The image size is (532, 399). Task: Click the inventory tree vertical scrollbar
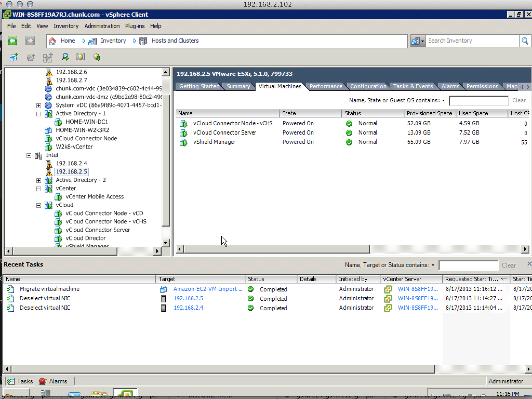tap(165, 161)
